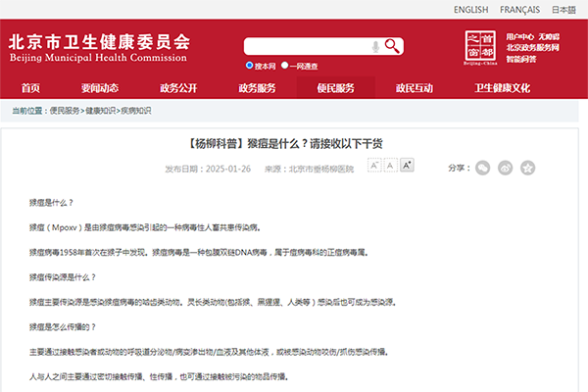Click into the site search input field
This screenshot has width=588, height=392.
[304, 46]
